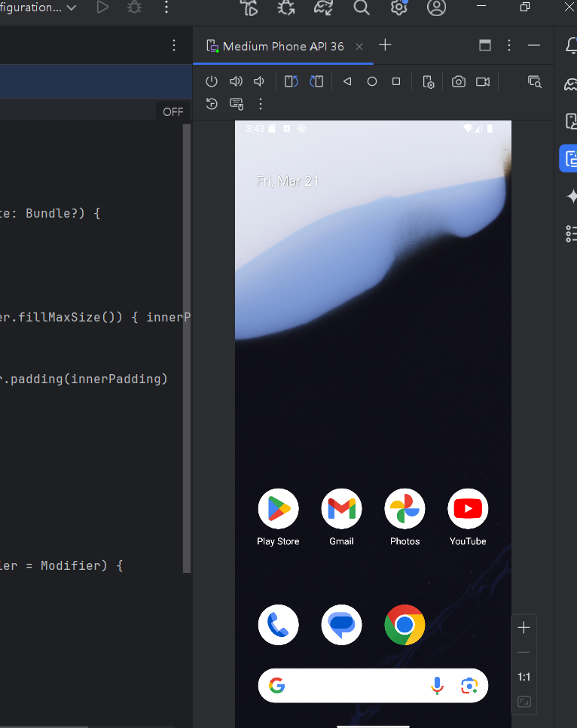Open the Gemini sparkle tool window
The height and width of the screenshot is (728, 577).
572,196
